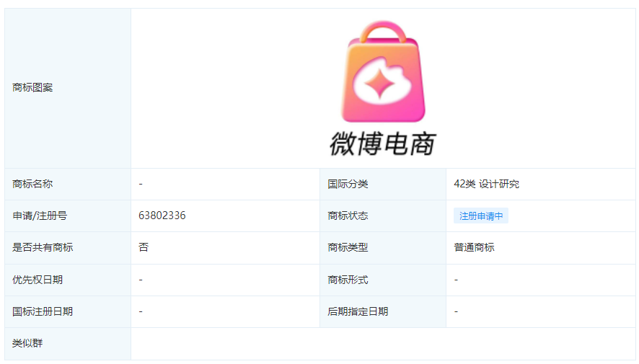Viewport: 639px width, 364px height.
Task: Click the 国际分类 label
Action: tap(348, 184)
